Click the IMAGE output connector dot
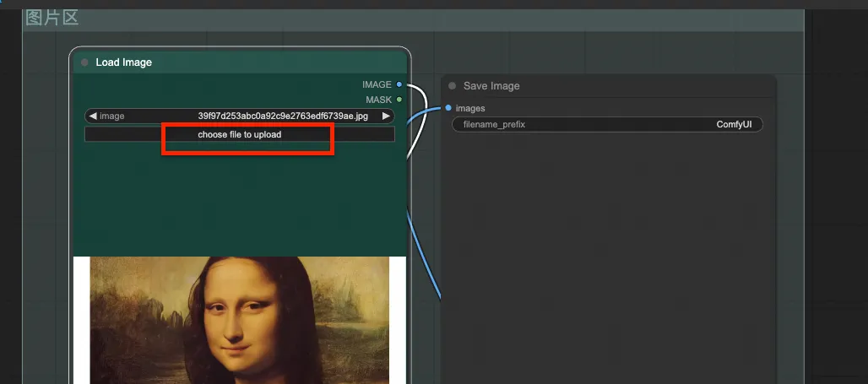The image size is (868, 384). tap(399, 84)
